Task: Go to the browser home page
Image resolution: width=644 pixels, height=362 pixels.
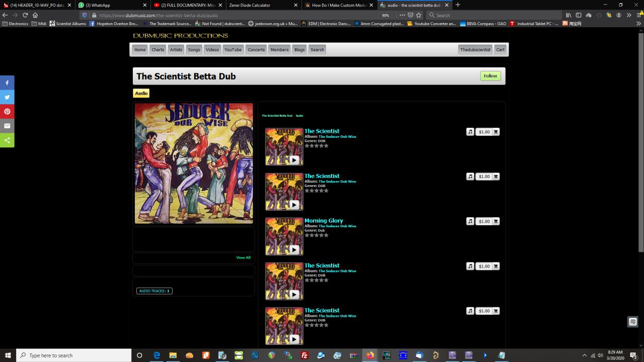Action: click(35, 15)
